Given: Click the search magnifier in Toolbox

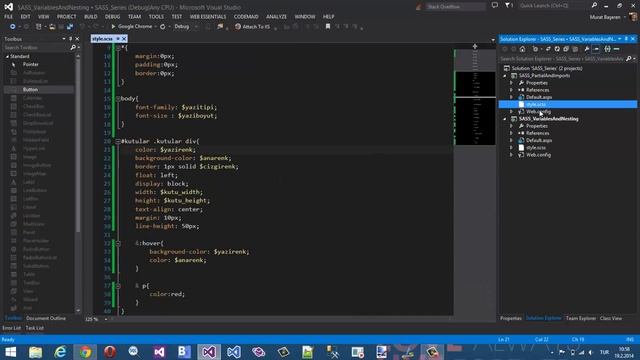Looking at the screenshot, I should tap(73, 48).
